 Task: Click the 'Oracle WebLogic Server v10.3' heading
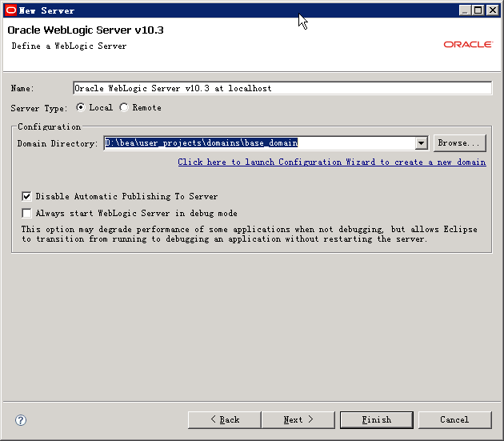coord(86,30)
